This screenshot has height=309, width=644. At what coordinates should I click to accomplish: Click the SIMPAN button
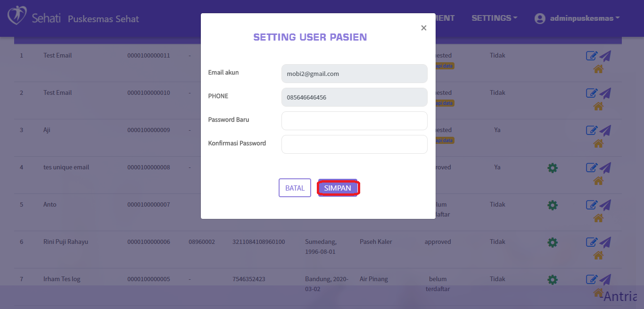pyautogui.click(x=338, y=188)
